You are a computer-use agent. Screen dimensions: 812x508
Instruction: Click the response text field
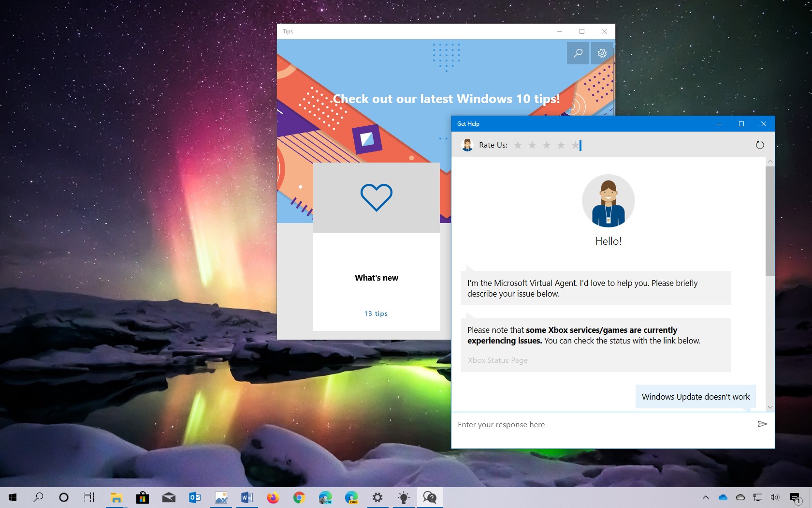point(602,425)
